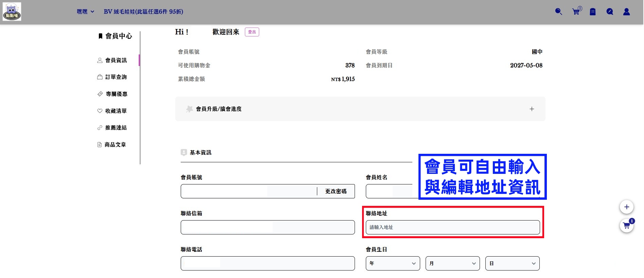Open the customer service chat icon
Viewport: 644px width, 278px height.
(x=610, y=12)
